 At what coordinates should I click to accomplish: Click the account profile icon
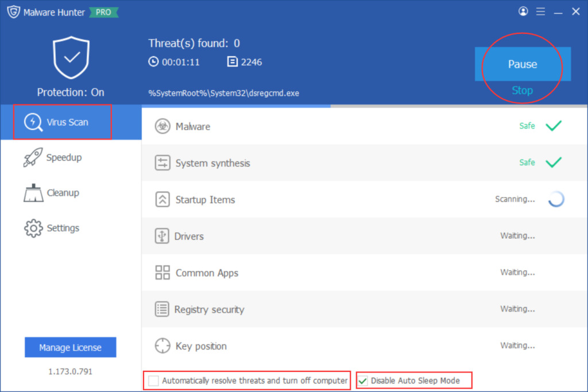[523, 11]
